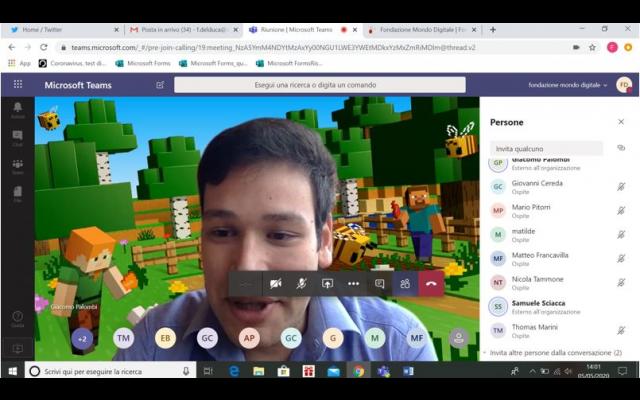
Task: Open first Microsoft Forms bookmark
Action: [143, 63]
